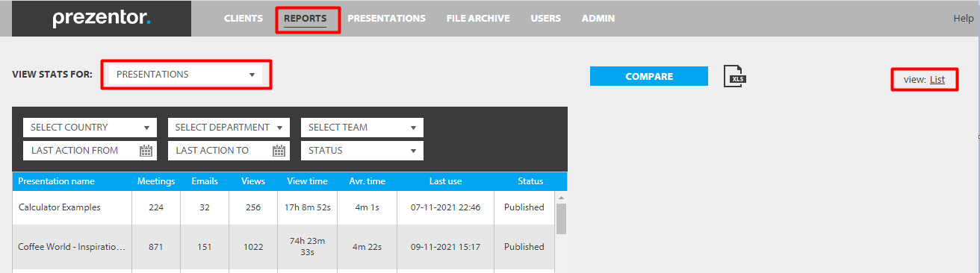
Task: Click the 32 emails cell
Action: tap(205, 207)
